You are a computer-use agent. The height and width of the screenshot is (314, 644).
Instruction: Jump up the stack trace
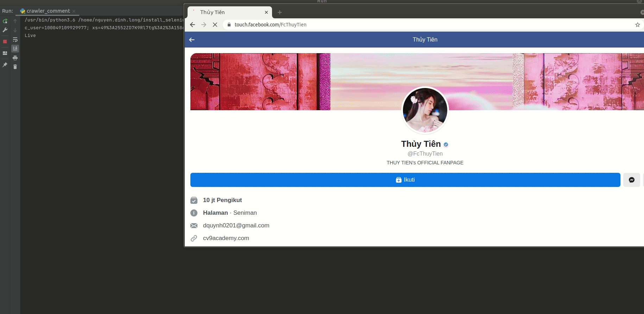(x=15, y=21)
